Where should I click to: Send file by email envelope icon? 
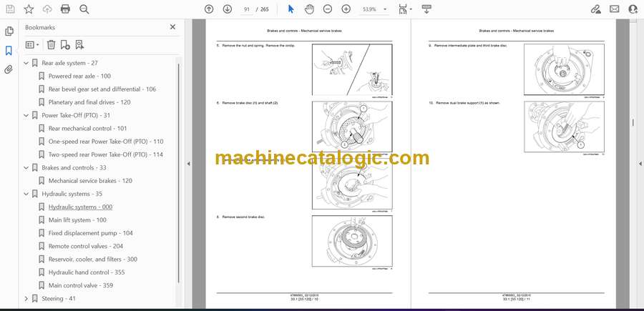click(615, 9)
